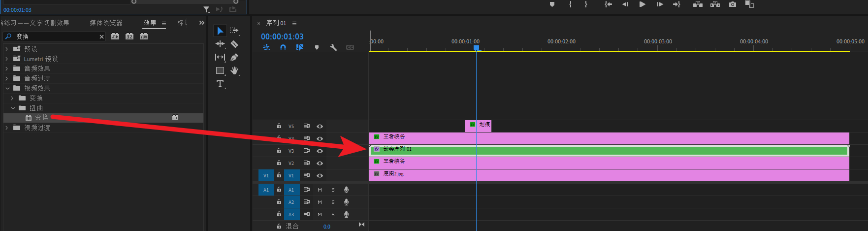
Task: Collapse the 视频效果 folder
Action: click(x=7, y=89)
